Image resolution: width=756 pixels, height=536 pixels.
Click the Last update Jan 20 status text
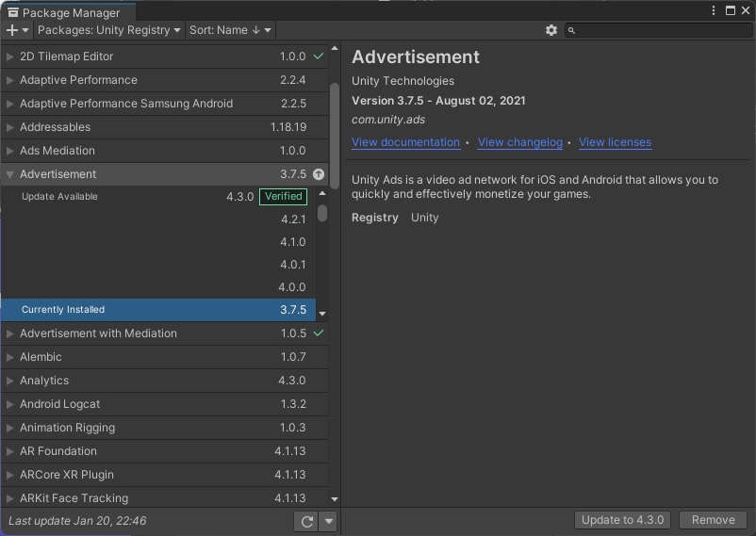(77, 521)
